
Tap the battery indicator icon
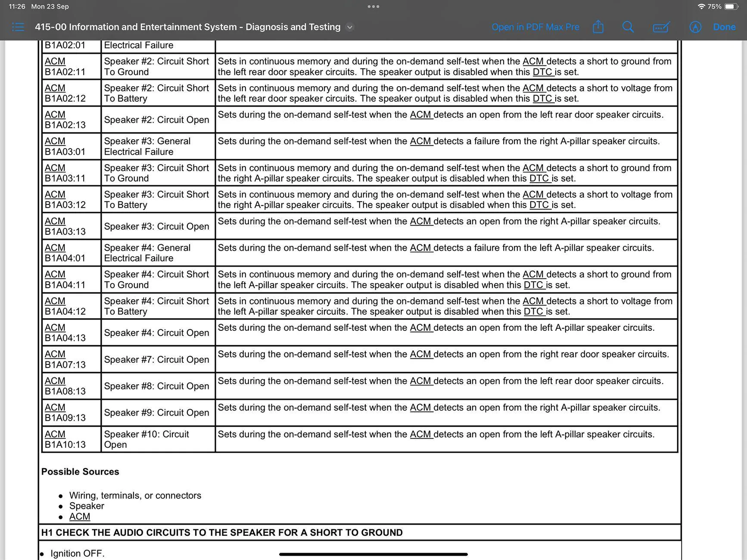tap(731, 6)
